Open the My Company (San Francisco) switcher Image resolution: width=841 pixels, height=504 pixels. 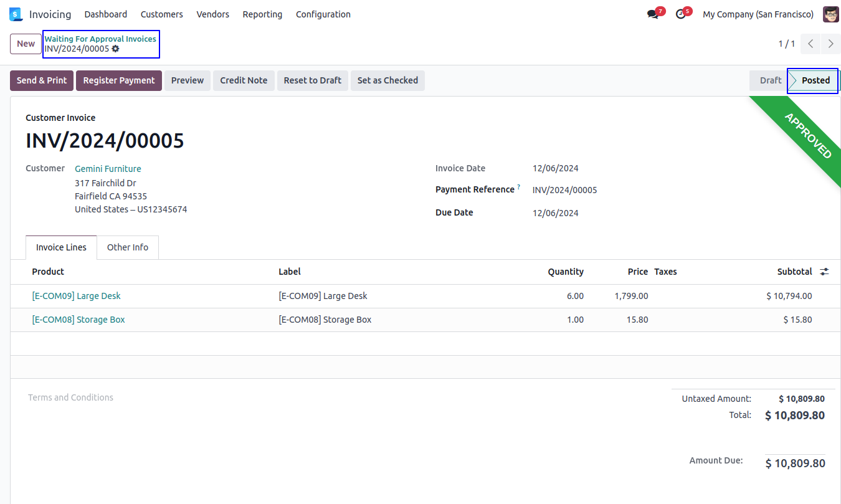tap(758, 14)
